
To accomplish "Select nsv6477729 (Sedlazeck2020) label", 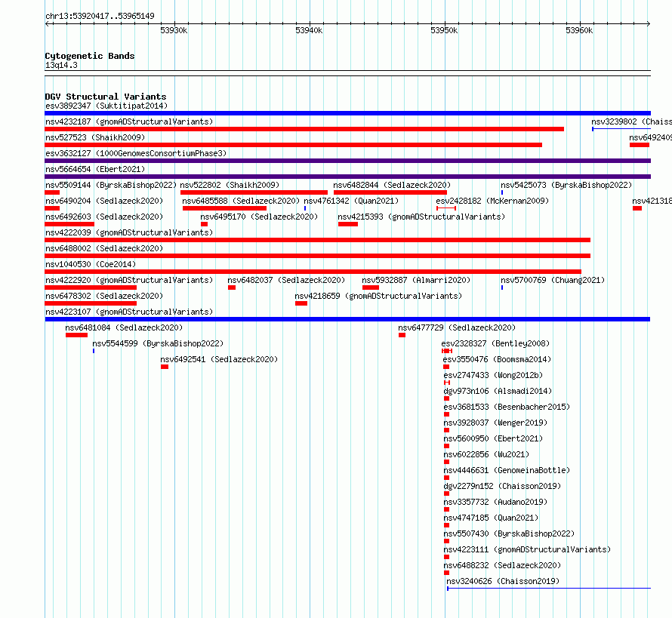I will pyautogui.click(x=457, y=327).
